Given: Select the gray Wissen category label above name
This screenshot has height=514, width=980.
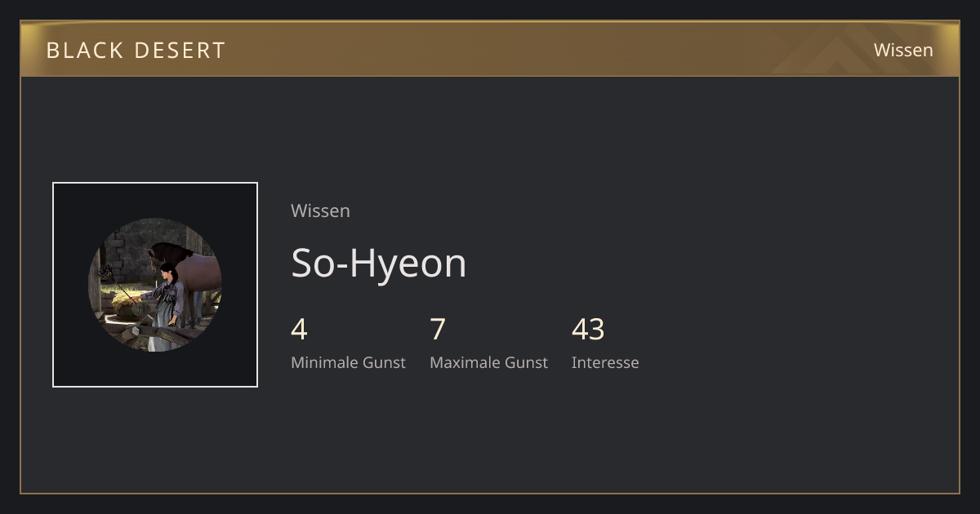Looking at the screenshot, I should point(320,210).
